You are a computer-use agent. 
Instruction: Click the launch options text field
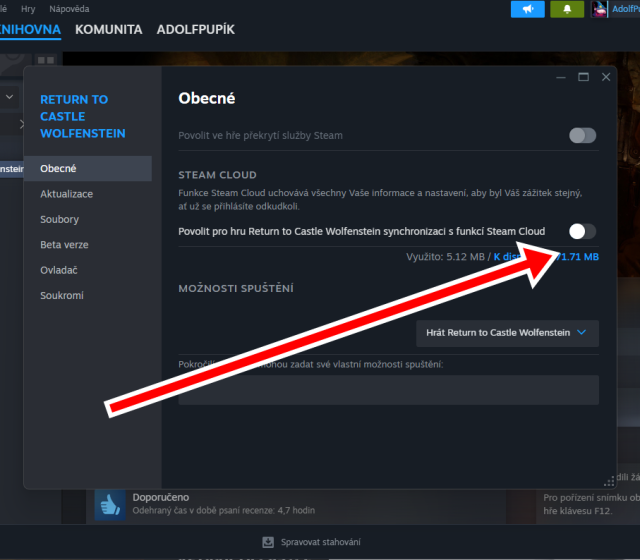point(388,390)
